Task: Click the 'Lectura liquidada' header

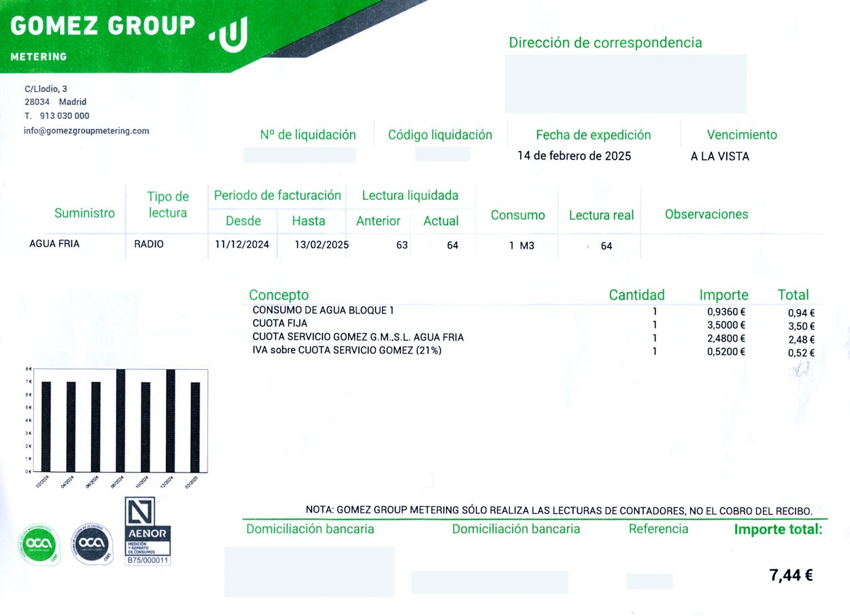Action: click(x=410, y=195)
